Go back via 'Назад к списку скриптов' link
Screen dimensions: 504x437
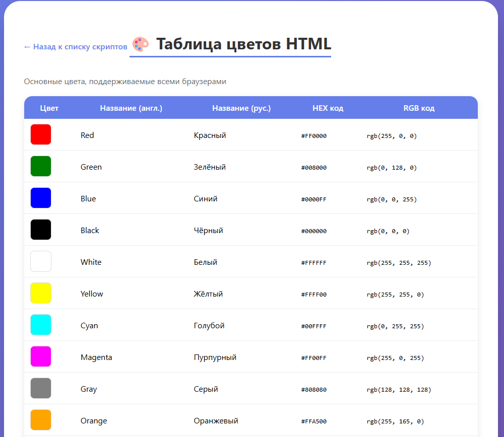(x=76, y=47)
